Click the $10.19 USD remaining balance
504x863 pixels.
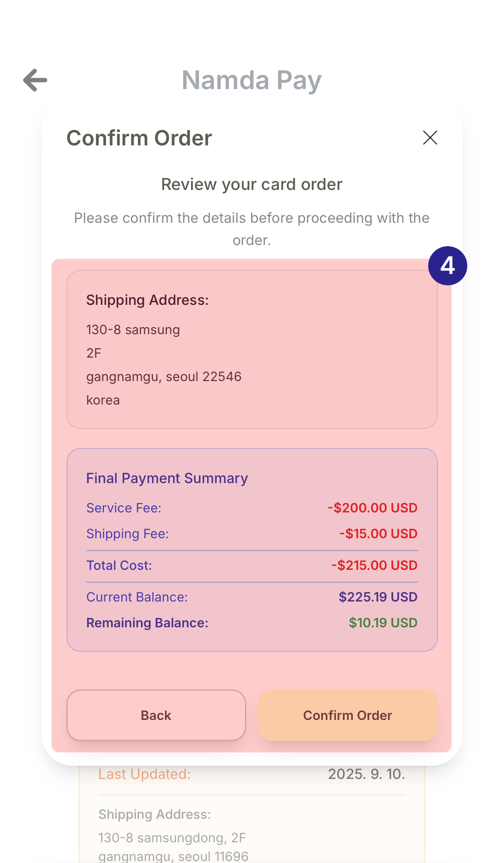point(383,623)
